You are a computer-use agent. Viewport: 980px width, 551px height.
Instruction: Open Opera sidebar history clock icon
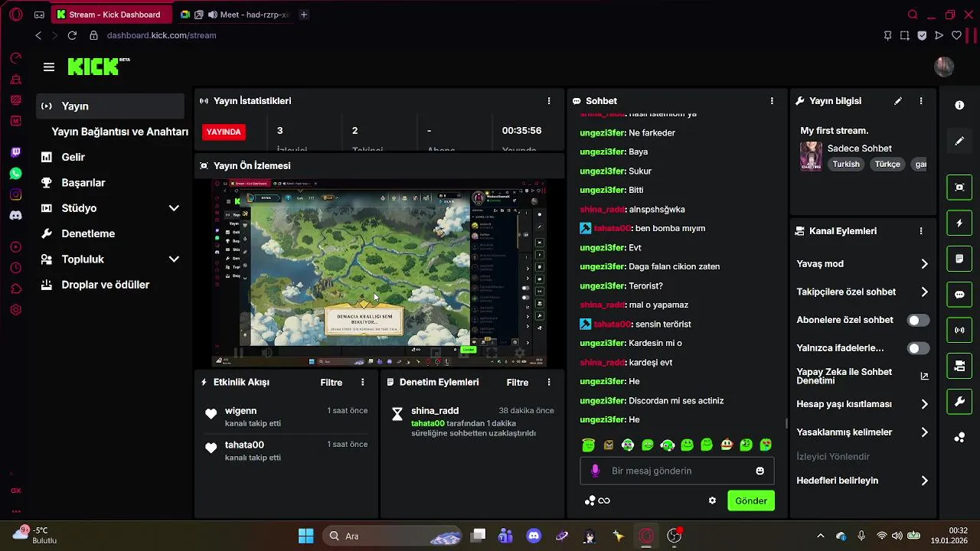16,268
